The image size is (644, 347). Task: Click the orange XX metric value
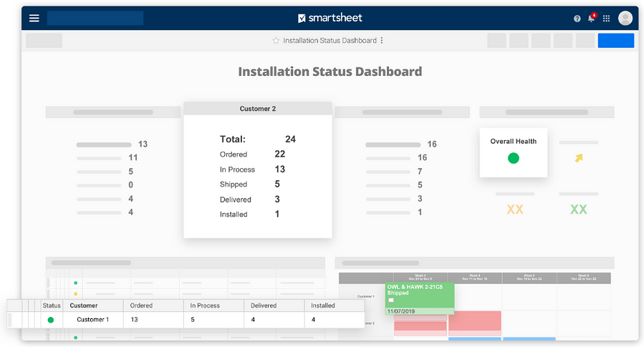[514, 210]
